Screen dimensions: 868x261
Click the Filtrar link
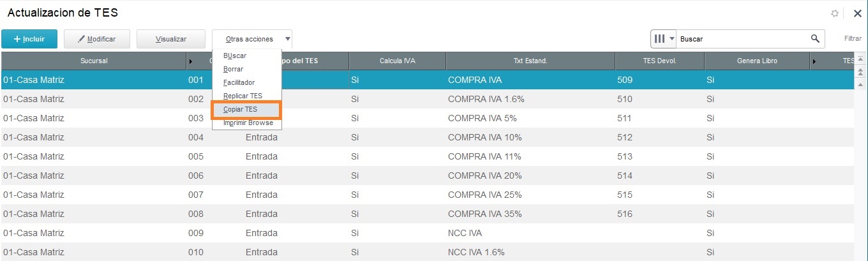coord(853,39)
